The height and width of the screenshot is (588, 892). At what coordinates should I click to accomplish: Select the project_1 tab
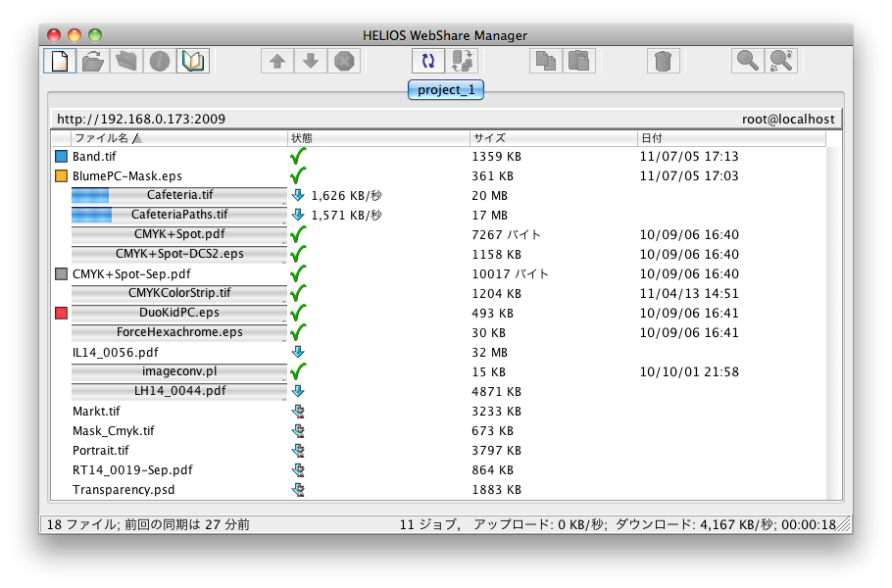tap(446, 90)
